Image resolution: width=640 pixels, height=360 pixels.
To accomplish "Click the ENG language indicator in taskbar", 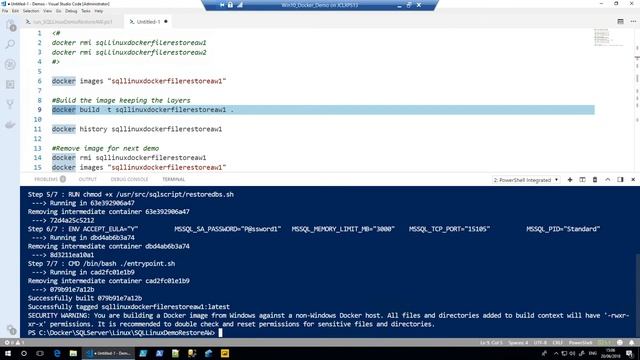I will (593, 353).
